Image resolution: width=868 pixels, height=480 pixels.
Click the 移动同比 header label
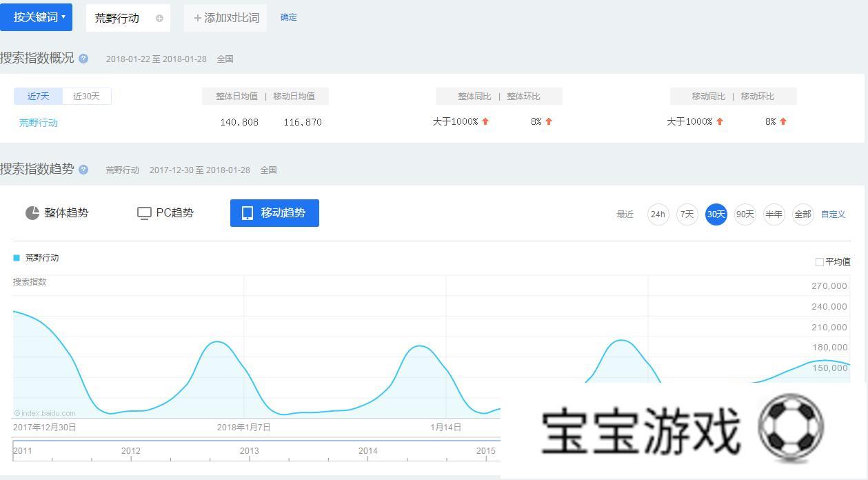pos(709,97)
